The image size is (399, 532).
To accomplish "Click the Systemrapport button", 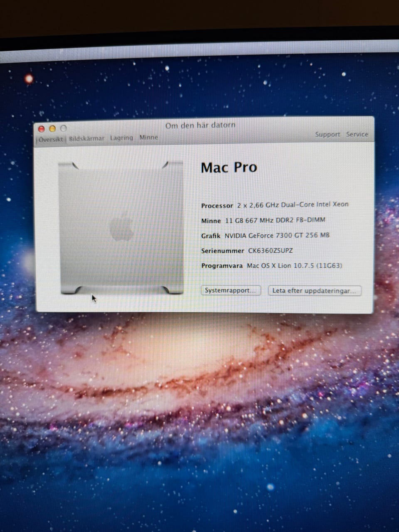I will (231, 290).
